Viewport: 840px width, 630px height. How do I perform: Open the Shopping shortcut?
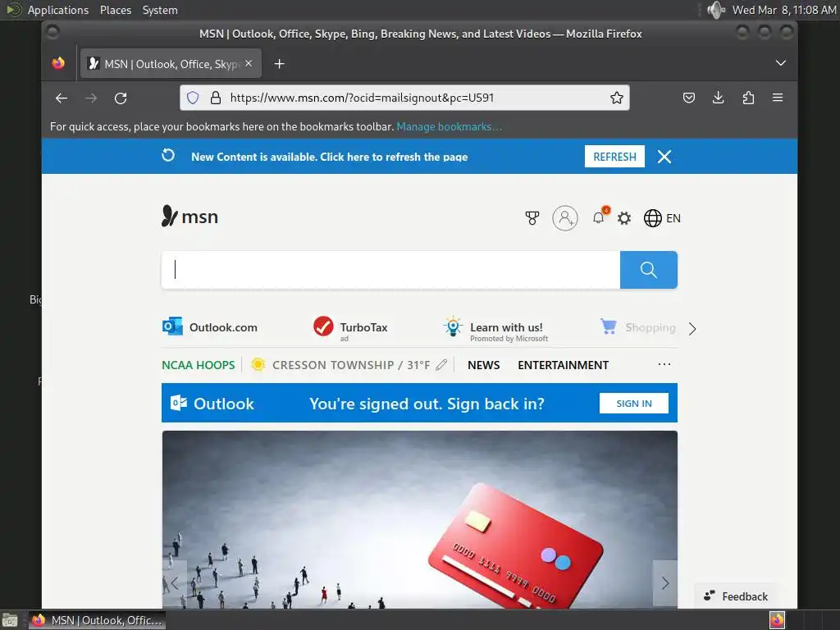click(637, 326)
